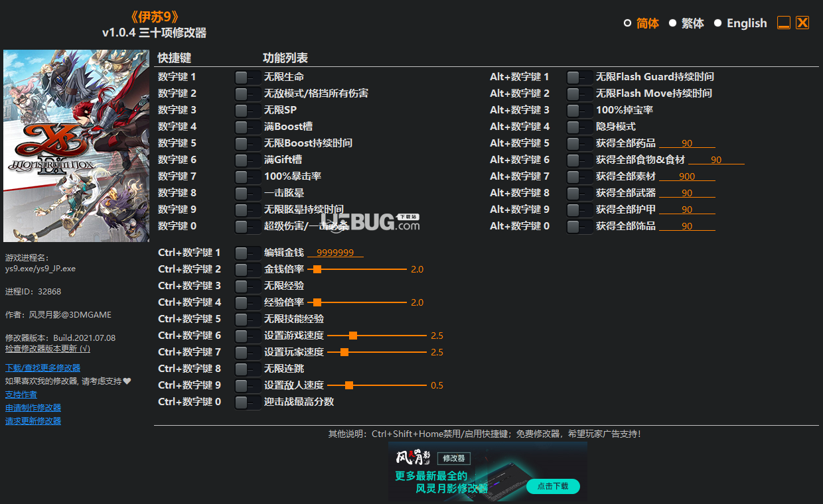
Task: Turn on 100%暴击率 toggle
Action: (248, 177)
